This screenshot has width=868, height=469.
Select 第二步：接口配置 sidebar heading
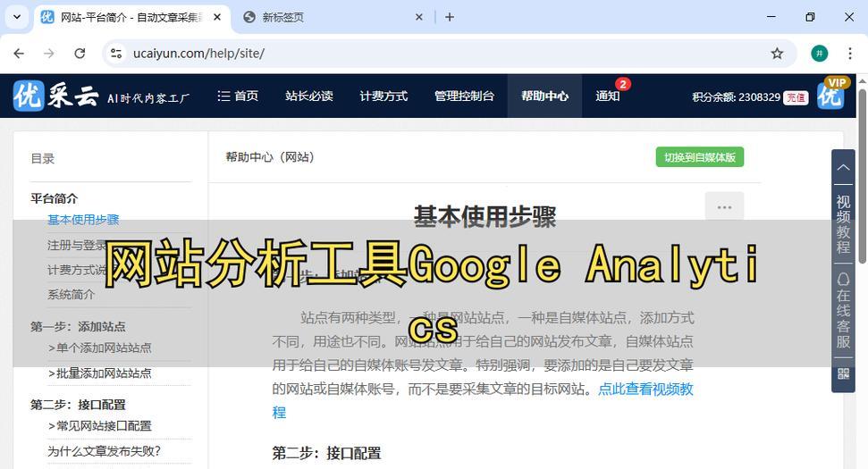[78, 405]
